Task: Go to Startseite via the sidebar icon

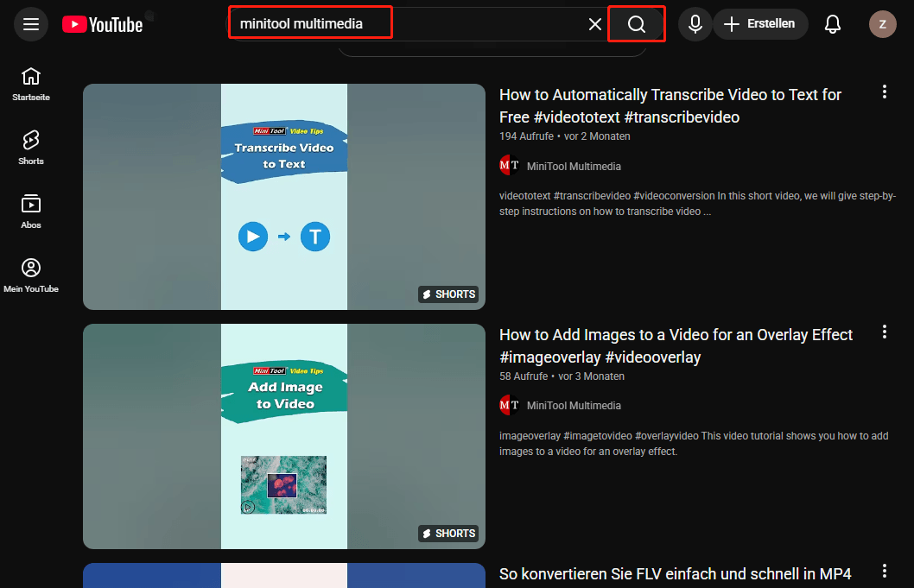Action: [30, 83]
